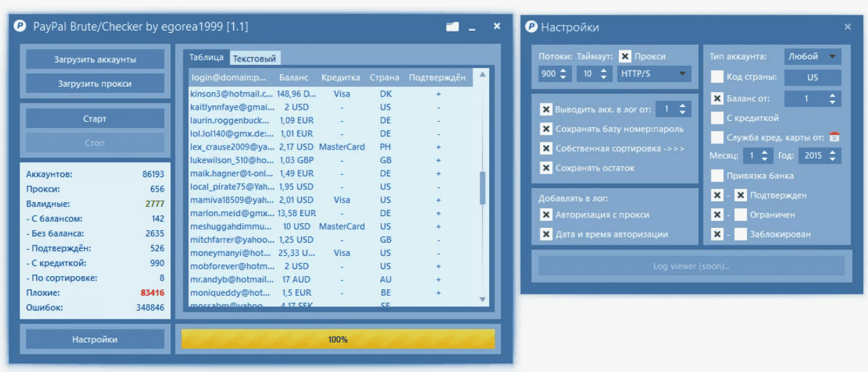Screen dimensions: 868x372
Task: Sort by the Кредитка column header
Action: 341,78
